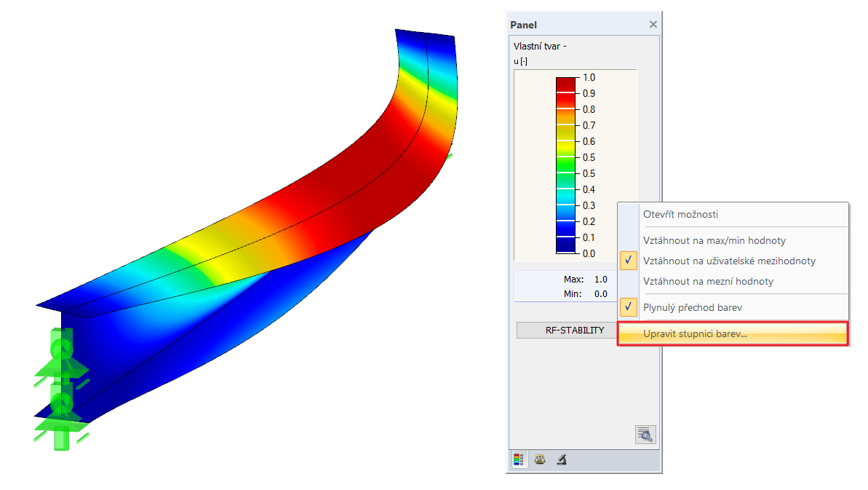Click the 1.0 scale value label
The height and width of the screenshot is (490, 868).
coord(589,77)
